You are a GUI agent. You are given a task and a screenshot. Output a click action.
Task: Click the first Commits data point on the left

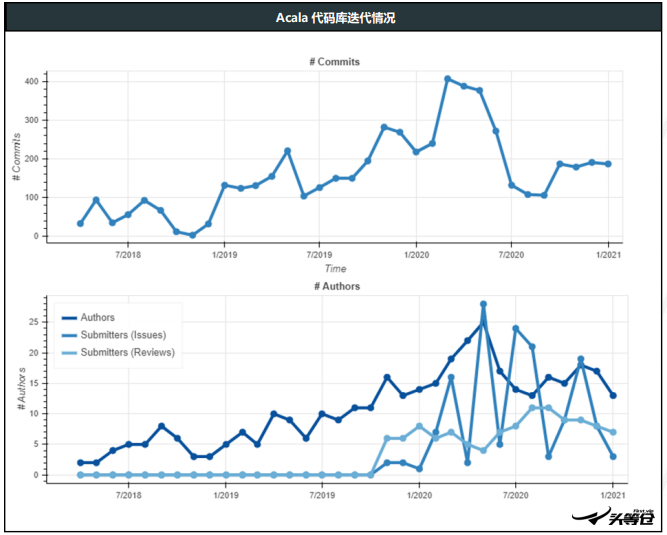coord(80,223)
